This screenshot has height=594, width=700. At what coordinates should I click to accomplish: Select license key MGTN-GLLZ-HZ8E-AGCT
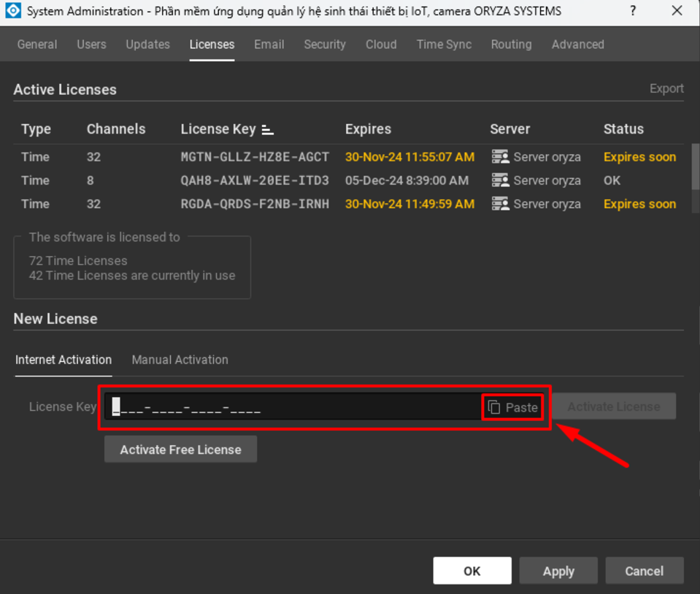click(255, 157)
